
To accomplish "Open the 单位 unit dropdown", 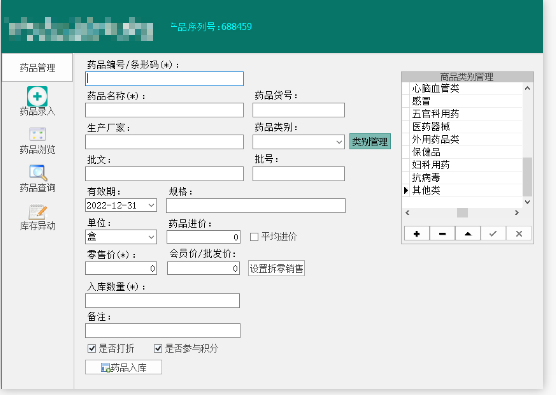I will 151,237.
